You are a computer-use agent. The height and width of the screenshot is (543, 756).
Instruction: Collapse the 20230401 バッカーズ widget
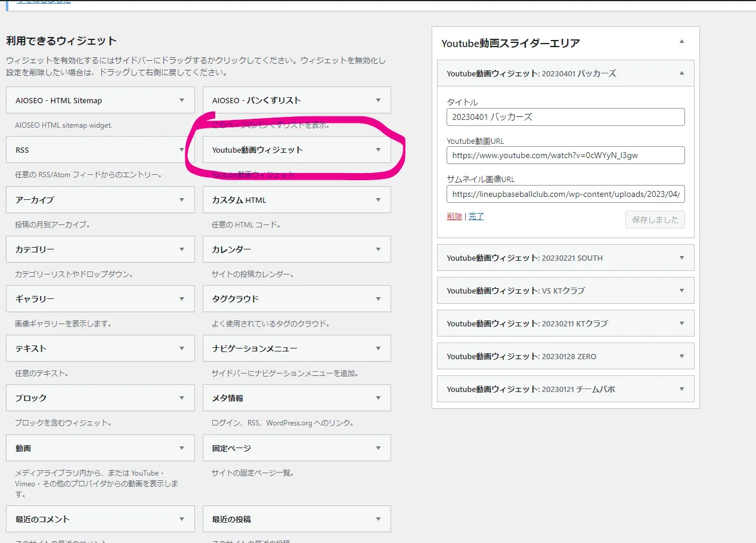[682, 73]
